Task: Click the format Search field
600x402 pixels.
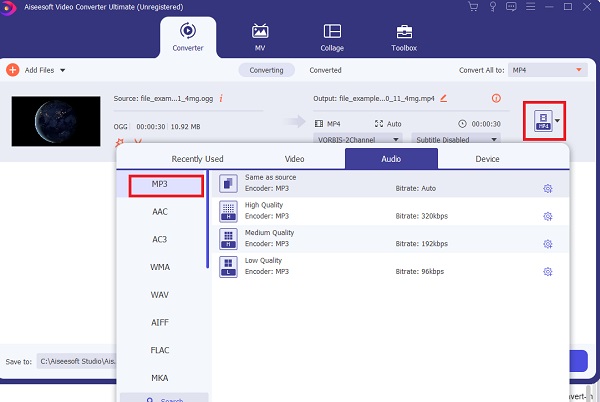Action: click(x=165, y=398)
